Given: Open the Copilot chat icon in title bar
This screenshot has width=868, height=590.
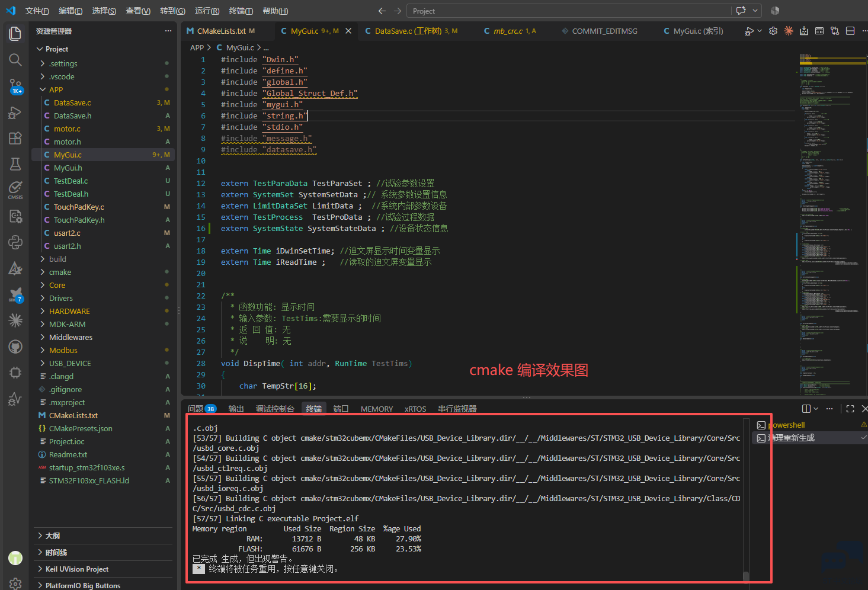Looking at the screenshot, I should pos(741,11).
